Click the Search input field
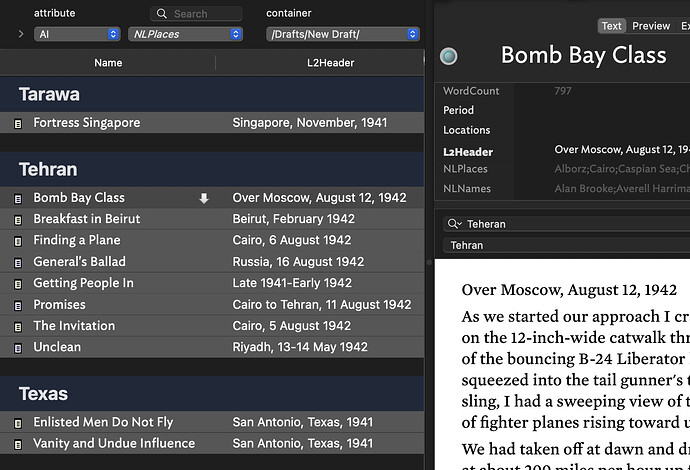This screenshot has height=470, width=690. pos(196,14)
